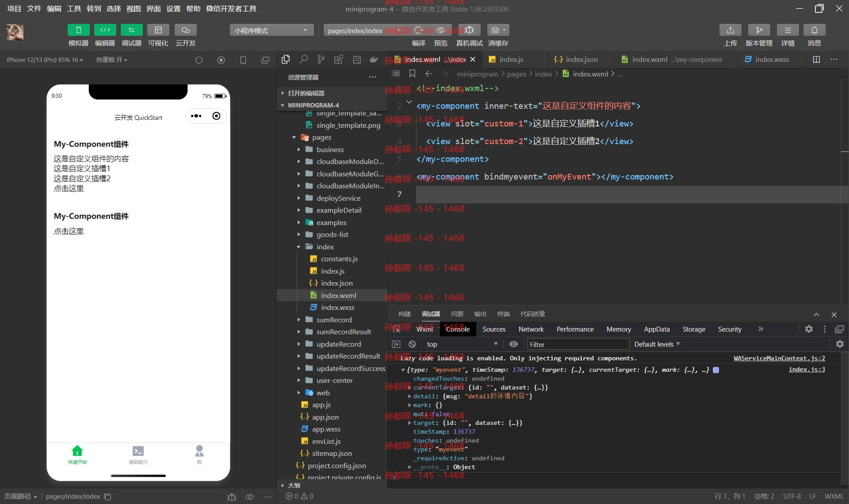This screenshot has width=849, height=504.
Task: Open the Cloud Development (云开发) console
Action: pyautogui.click(x=185, y=30)
